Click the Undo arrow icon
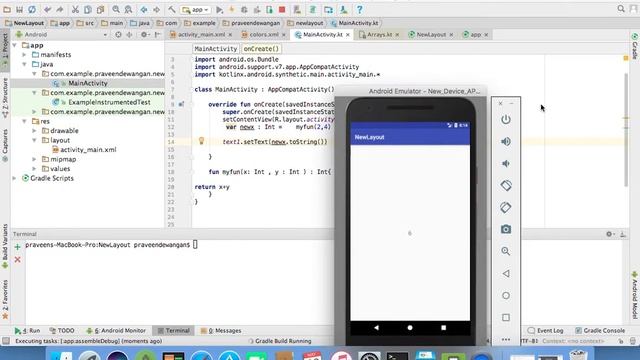The width and height of the screenshot is (640, 360). (48, 9)
